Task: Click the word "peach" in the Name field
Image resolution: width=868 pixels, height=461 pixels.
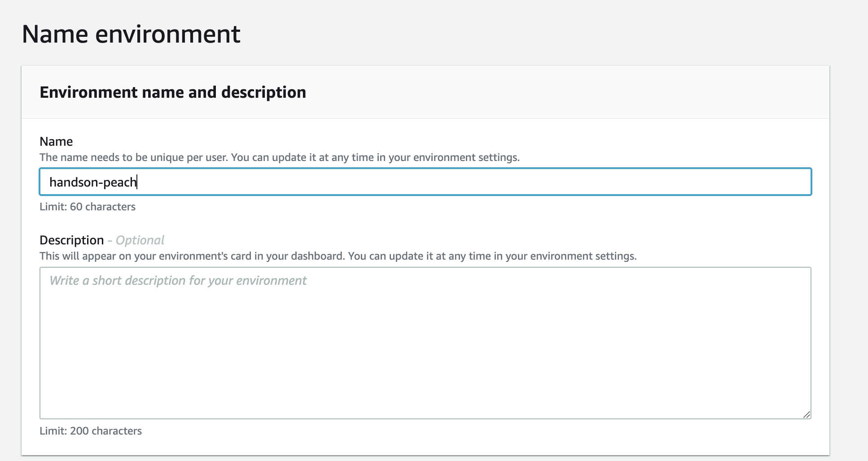Action: click(120, 182)
